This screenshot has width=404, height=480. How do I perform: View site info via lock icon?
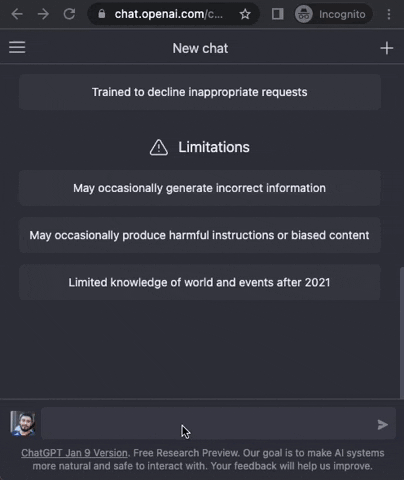tap(102, 14)
